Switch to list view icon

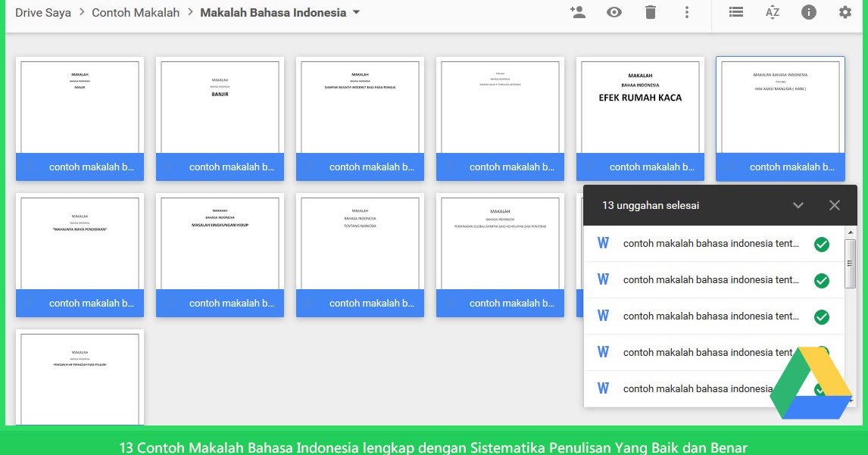pos(736,12)
